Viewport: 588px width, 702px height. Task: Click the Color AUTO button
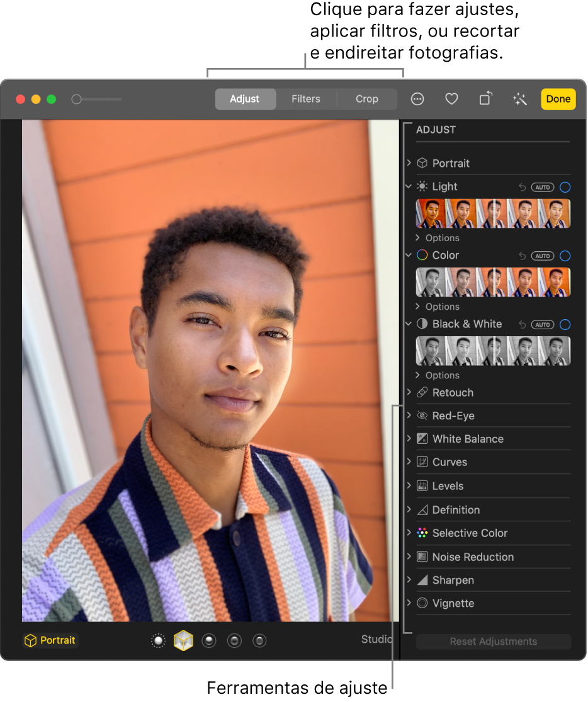pos(543,256)
